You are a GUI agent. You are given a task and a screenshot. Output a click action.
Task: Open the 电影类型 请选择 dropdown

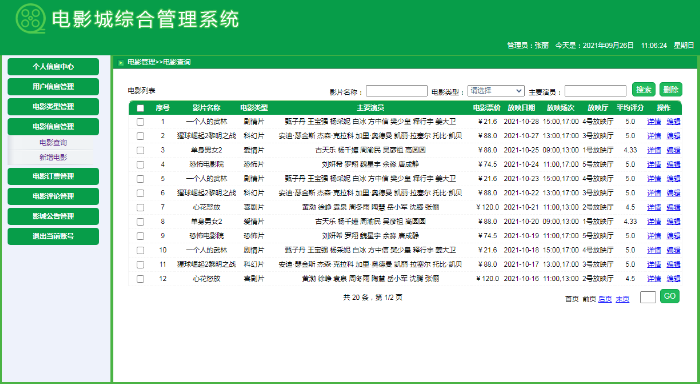tap(496, 91)
